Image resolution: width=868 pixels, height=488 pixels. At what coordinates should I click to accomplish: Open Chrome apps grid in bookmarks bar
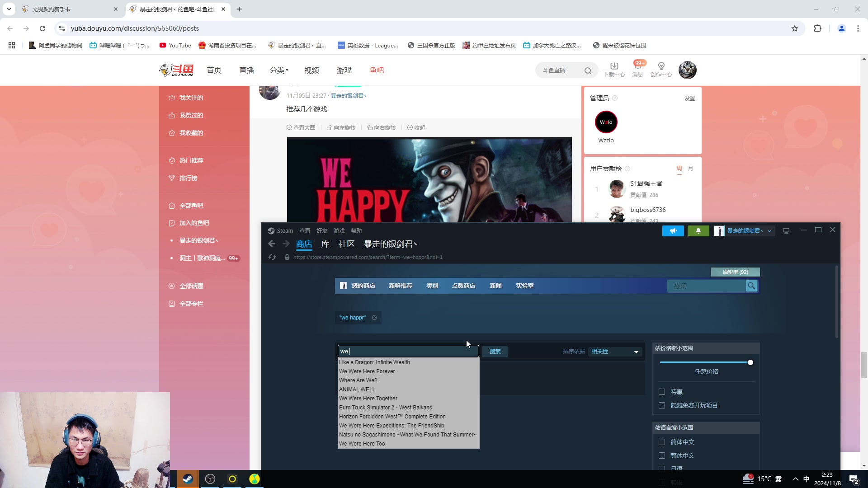pyautogui.click(x=12, y=45)
